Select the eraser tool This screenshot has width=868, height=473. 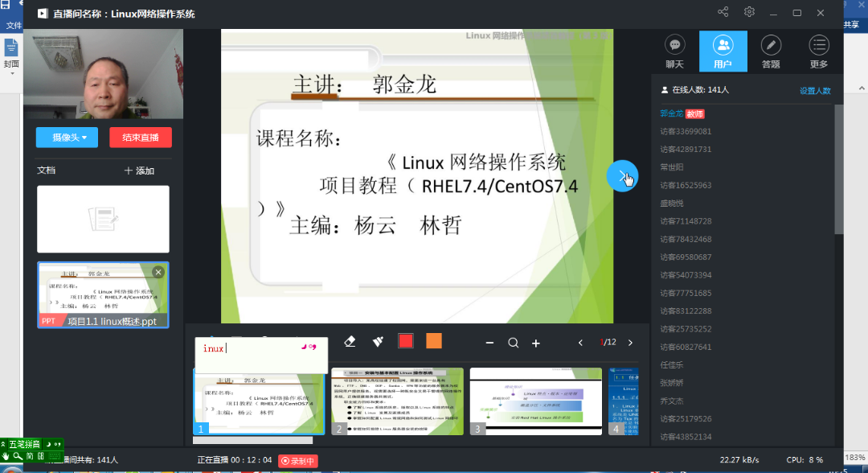coord(350,342)
